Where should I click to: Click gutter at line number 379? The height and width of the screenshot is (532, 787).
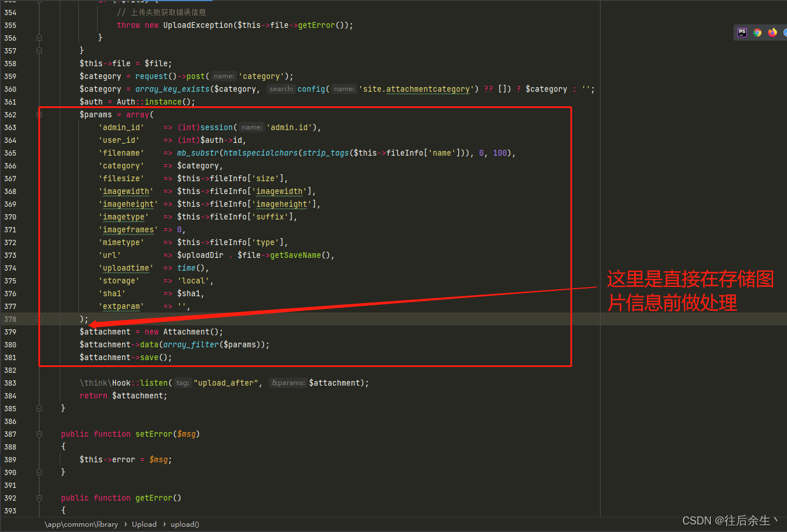10,332
